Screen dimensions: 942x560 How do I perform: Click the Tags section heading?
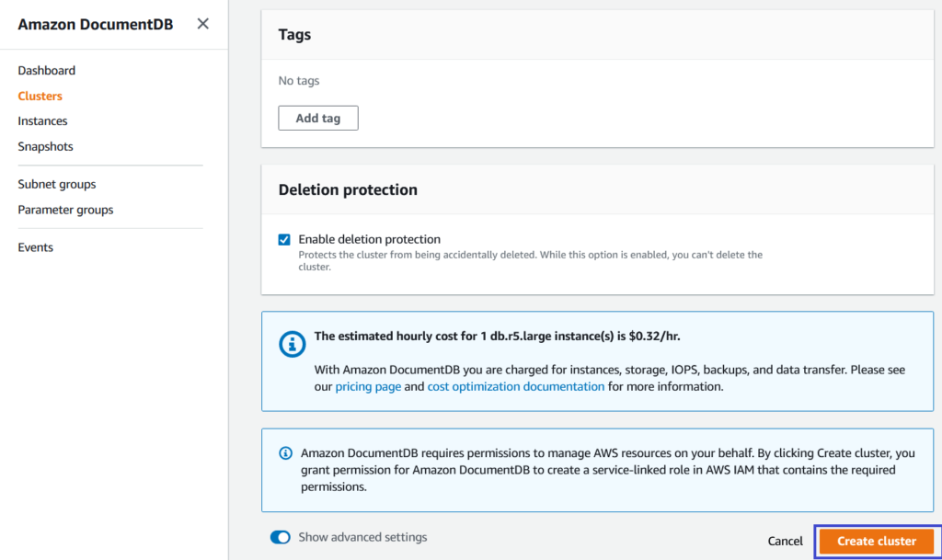[294, 35]
